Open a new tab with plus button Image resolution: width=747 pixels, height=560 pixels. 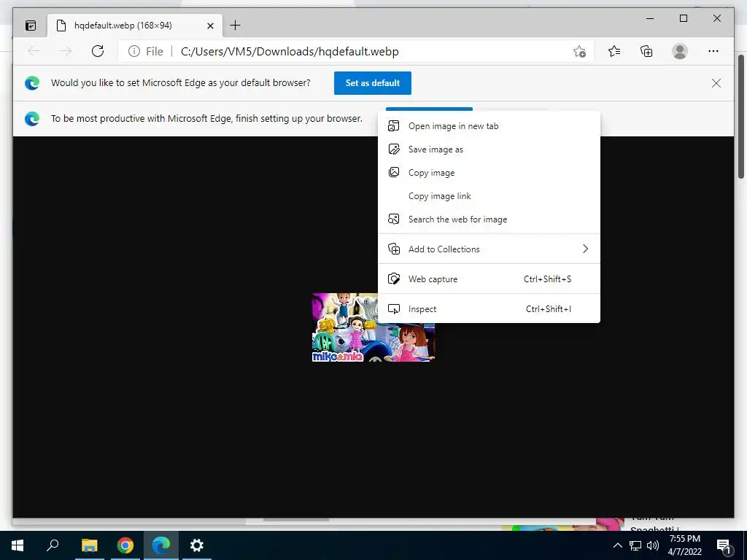(x=236, y=26)
